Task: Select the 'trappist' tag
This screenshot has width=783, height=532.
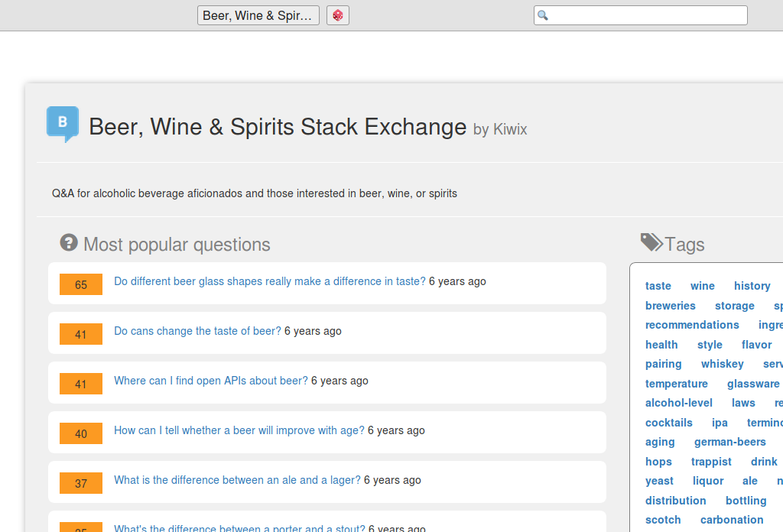Action: pyautogui.click(x=711, y=462)
